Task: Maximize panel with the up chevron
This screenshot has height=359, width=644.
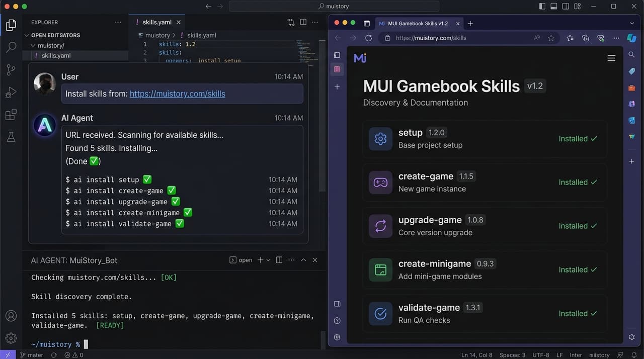Action: (x=303, y=260)
